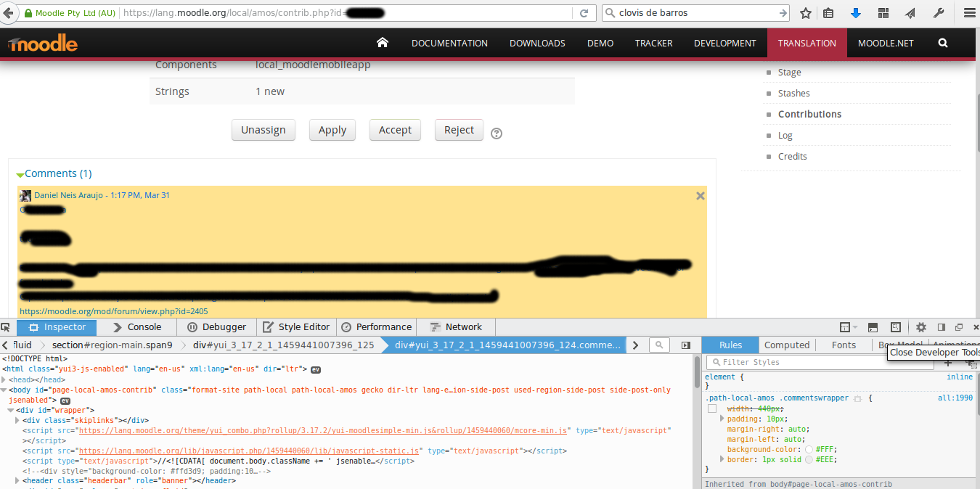Open developer tools wrench icon
The height and width of the screenshot is (489, 980).
938,13
